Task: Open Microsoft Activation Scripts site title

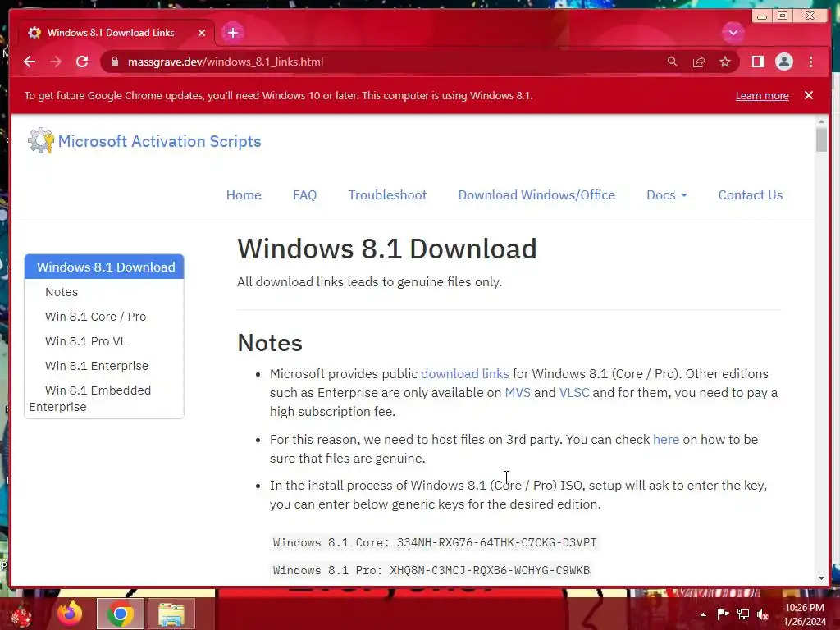Action: [160, 141]
